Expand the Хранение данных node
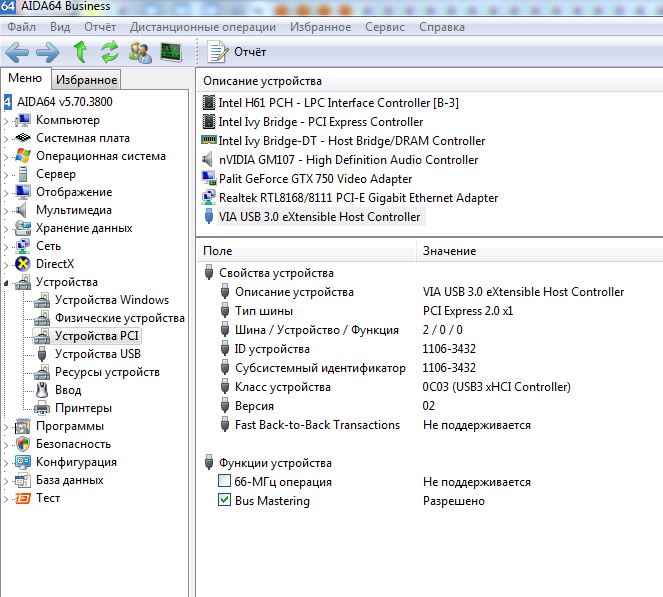 pyautogui.click(x=6, y=229)
